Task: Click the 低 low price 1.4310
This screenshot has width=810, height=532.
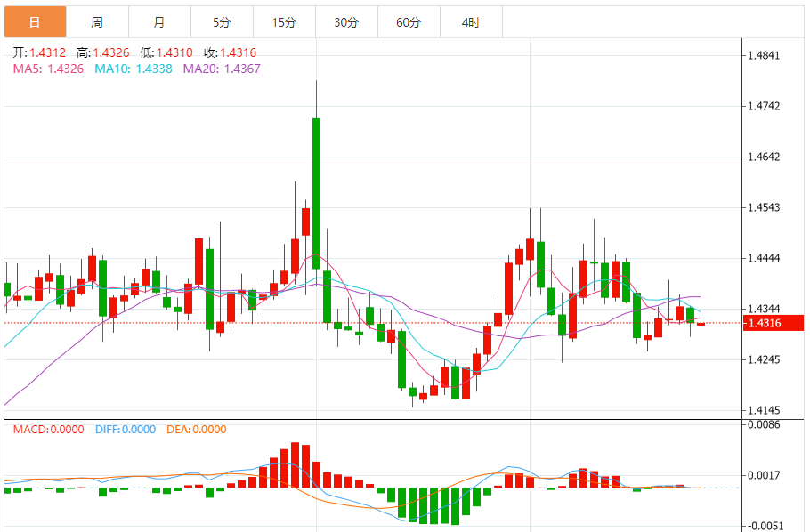Action: point(166,52)
